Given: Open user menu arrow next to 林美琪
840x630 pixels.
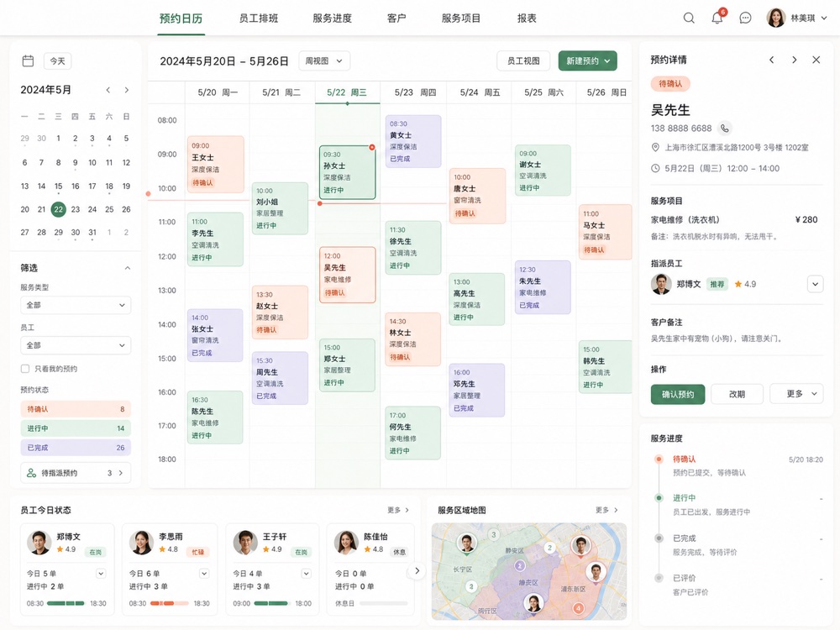Looking at the screenshot, I should (824, 18).
